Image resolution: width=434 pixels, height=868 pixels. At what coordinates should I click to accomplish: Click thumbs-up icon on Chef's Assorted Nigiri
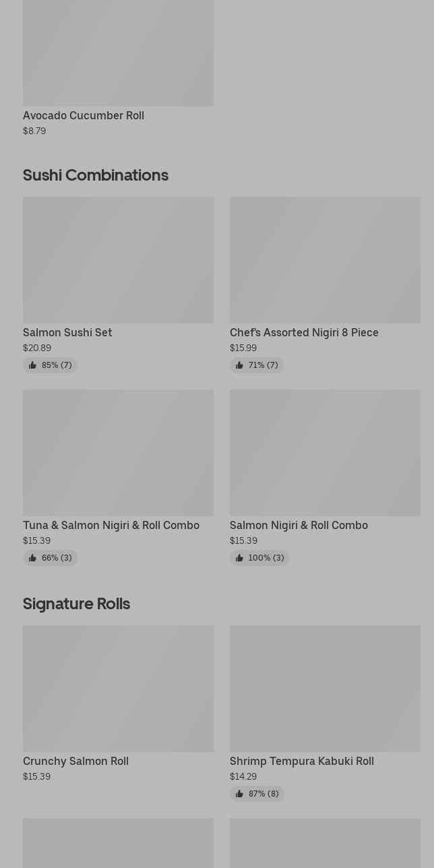pyautogui.click(x=239, y=365)
